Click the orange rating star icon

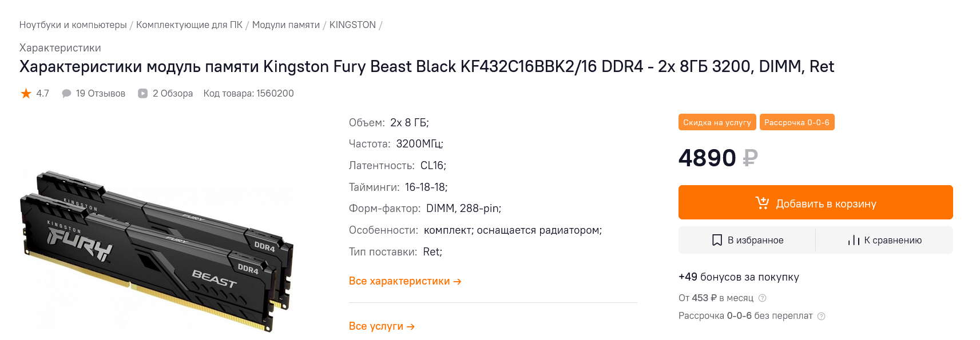point(26,94)
